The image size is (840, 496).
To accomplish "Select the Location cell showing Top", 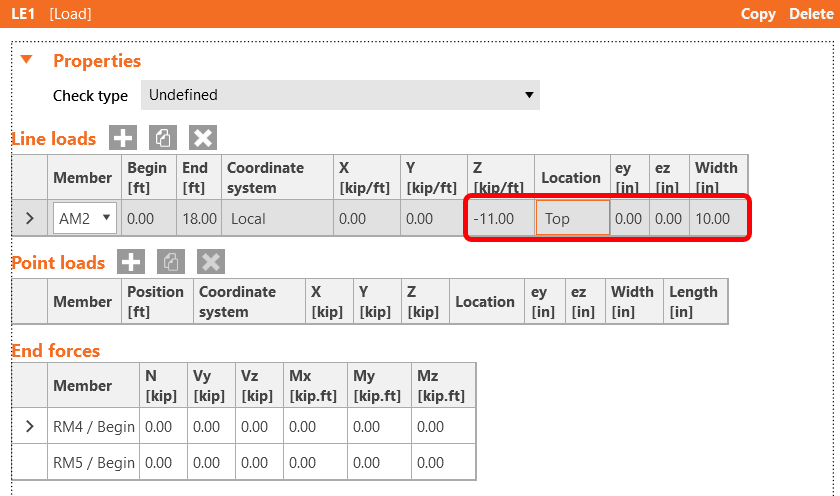I will click(x=572, y=218).
